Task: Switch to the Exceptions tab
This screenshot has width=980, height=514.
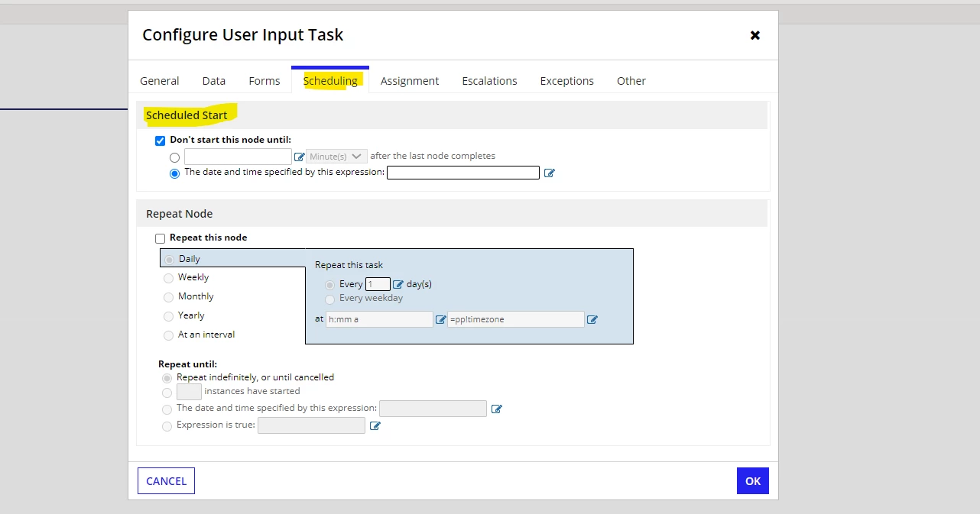Action: [566, 81]
